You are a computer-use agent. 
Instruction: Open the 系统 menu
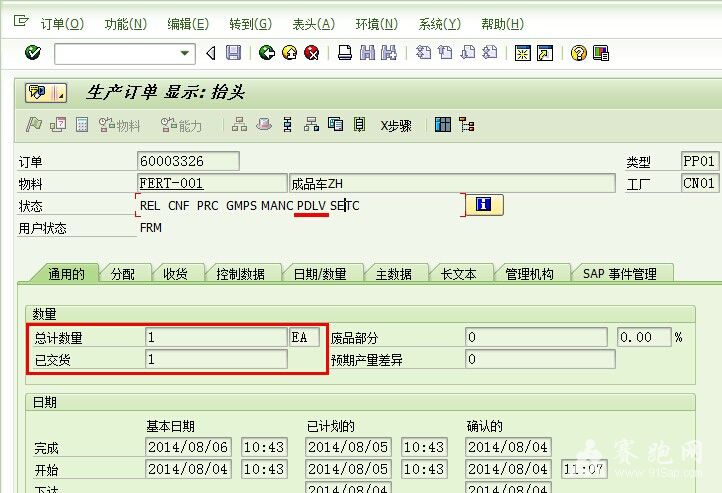439,24
